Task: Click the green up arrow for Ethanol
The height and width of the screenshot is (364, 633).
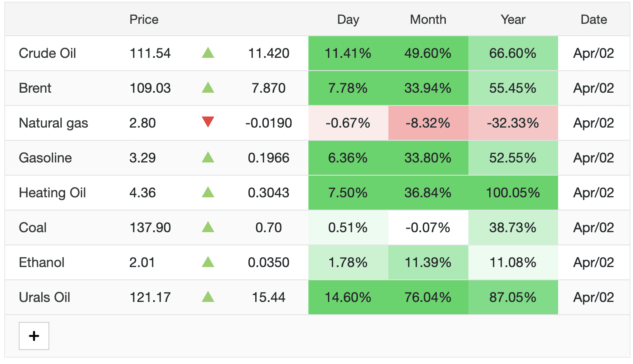Action: click(x=208, y=262)
